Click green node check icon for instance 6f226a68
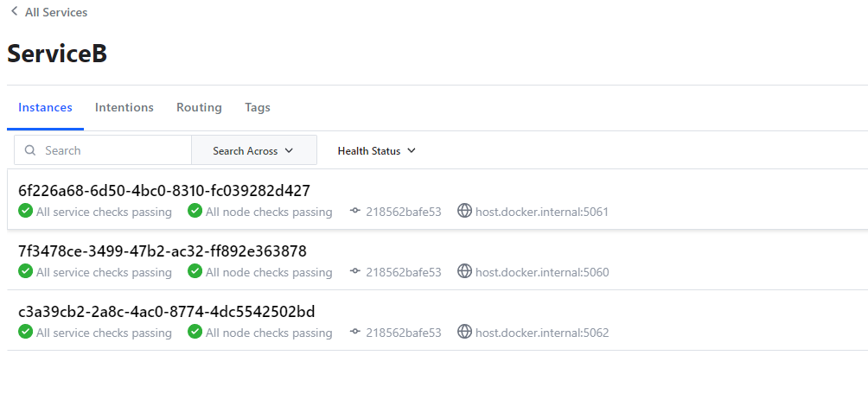This screenshot has height=406, width=868. coord(195,212)
